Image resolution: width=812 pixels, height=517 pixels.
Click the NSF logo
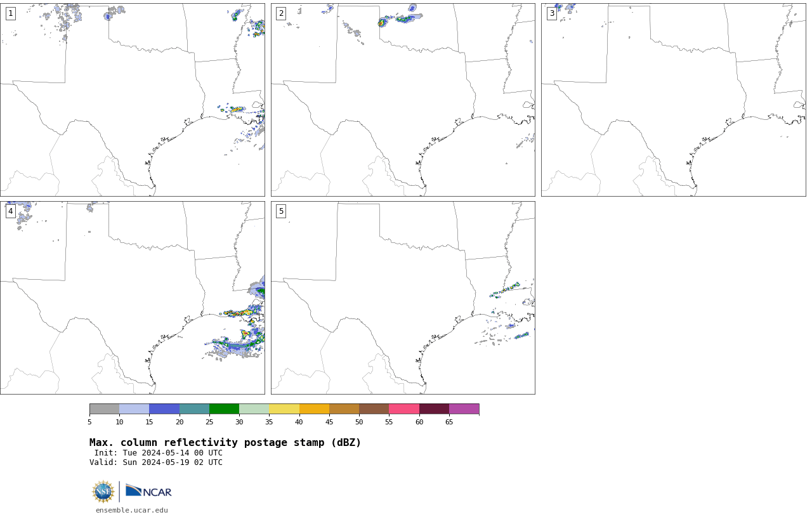[x=103, y=492]
